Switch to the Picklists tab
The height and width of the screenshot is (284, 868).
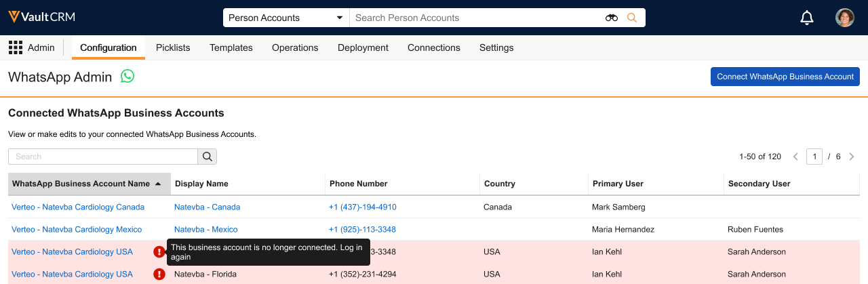173,47
